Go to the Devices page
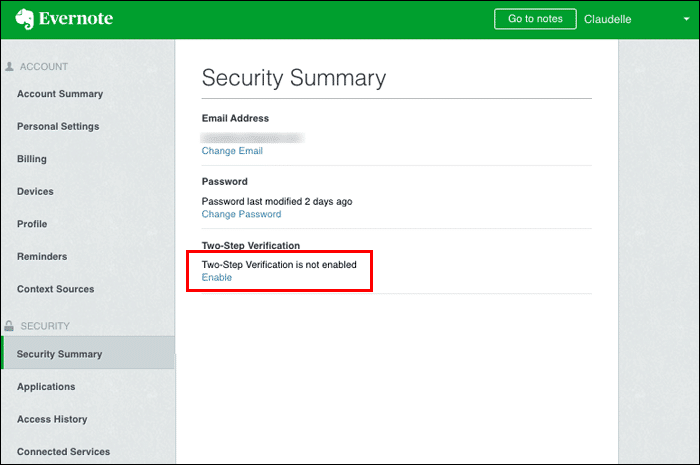The image size is (700, 465). [x=35, y=191]
